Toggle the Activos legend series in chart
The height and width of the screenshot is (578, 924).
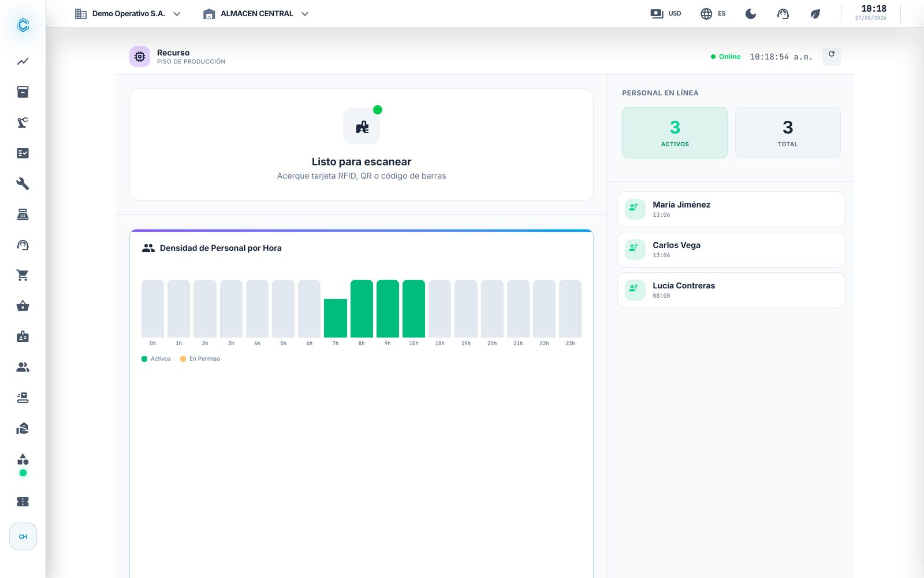(x=156, y=359)
